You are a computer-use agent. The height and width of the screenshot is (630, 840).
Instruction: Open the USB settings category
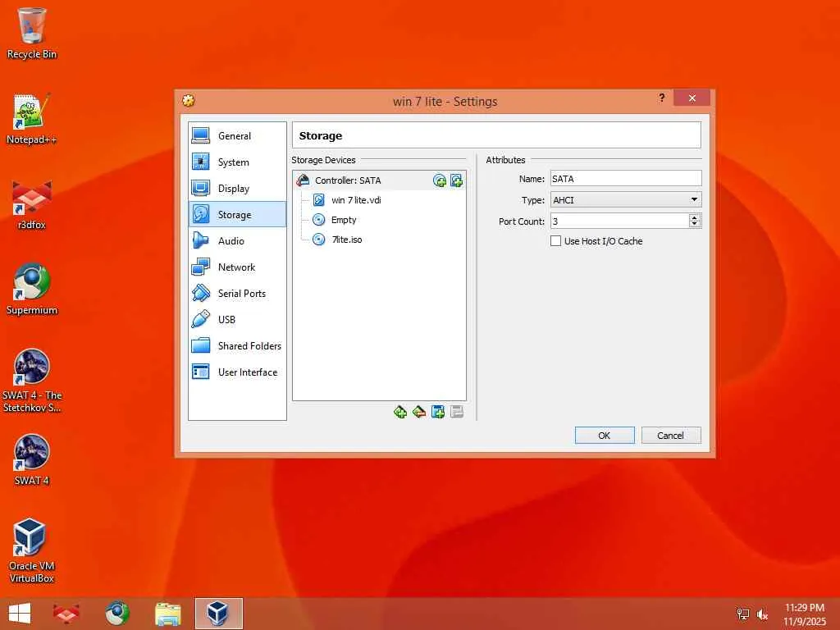(x=237, y=319)
